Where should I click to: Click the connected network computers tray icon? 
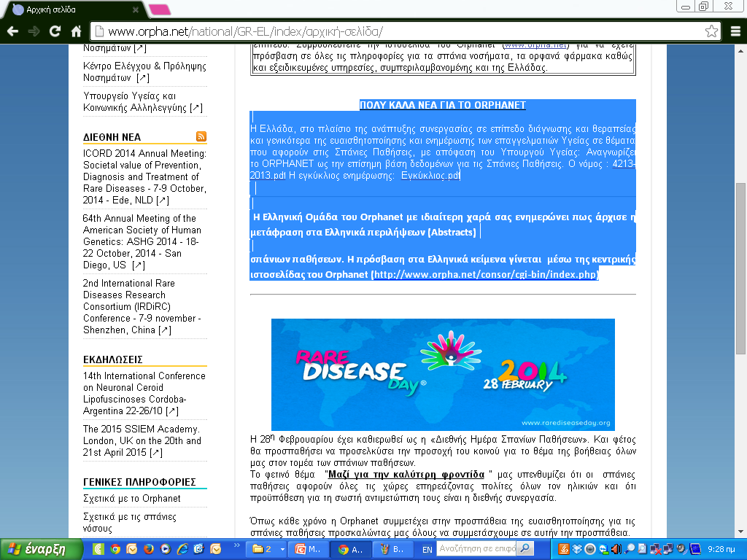(x=668, y=549)
